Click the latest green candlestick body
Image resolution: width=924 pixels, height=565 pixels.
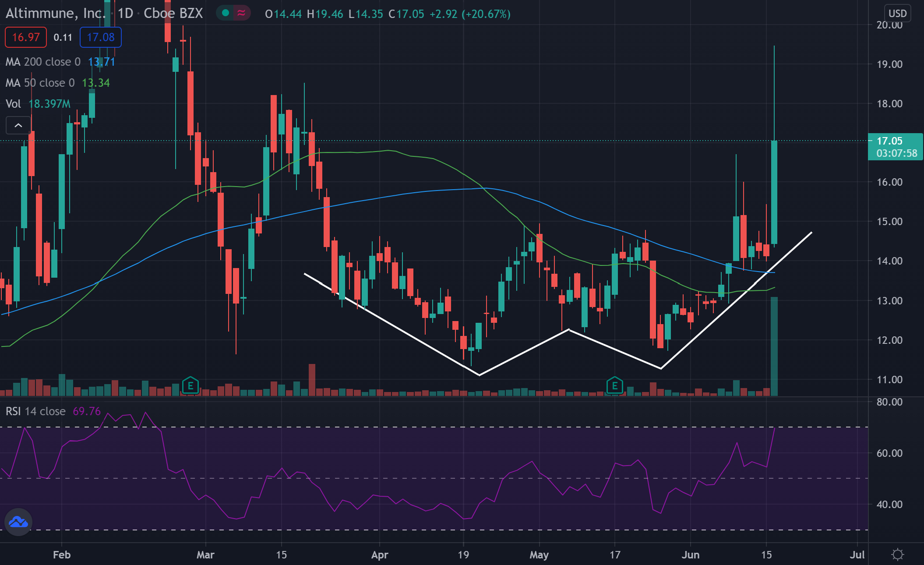(774, 192)
